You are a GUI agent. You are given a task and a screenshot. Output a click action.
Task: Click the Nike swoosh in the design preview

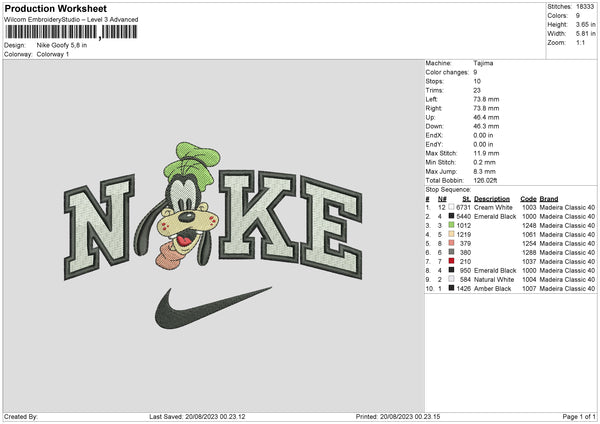coord(213,307)
